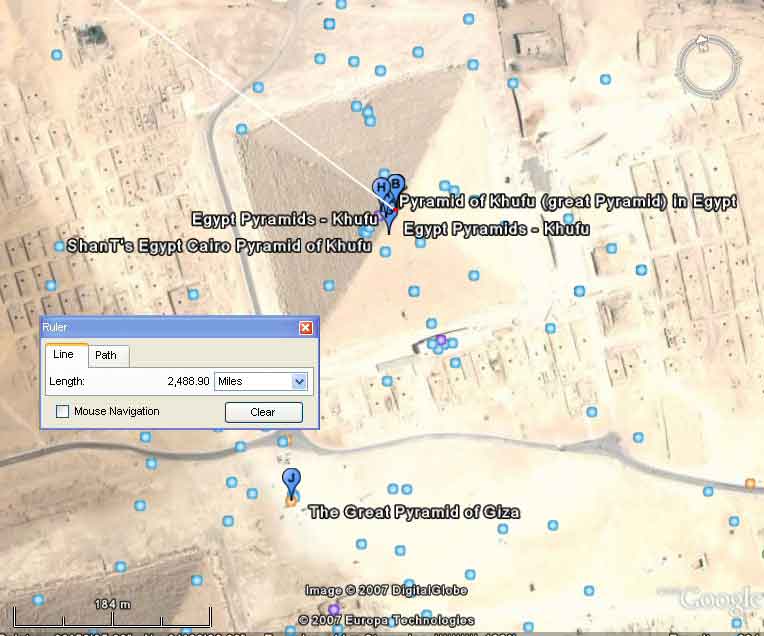This screenshot has height=636, width=764.
Task: Enable the Mouse Navigation checkbox
Action: 63,411
